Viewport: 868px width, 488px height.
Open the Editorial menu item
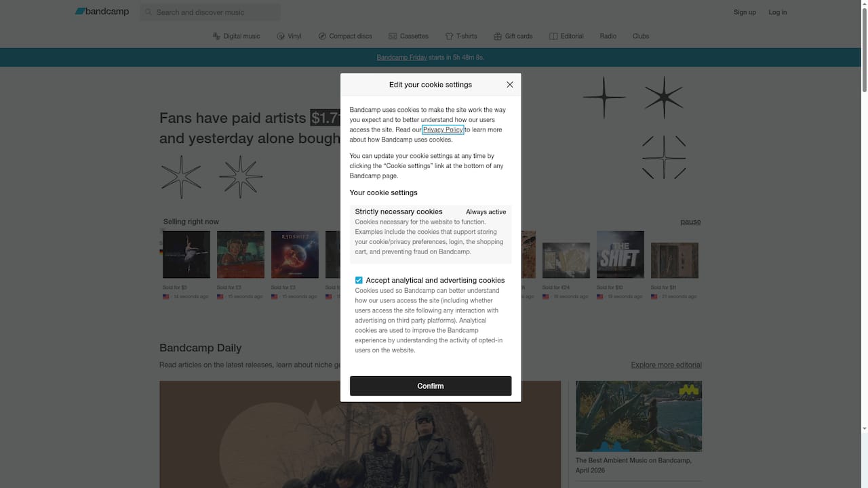[x=566, y=36]
